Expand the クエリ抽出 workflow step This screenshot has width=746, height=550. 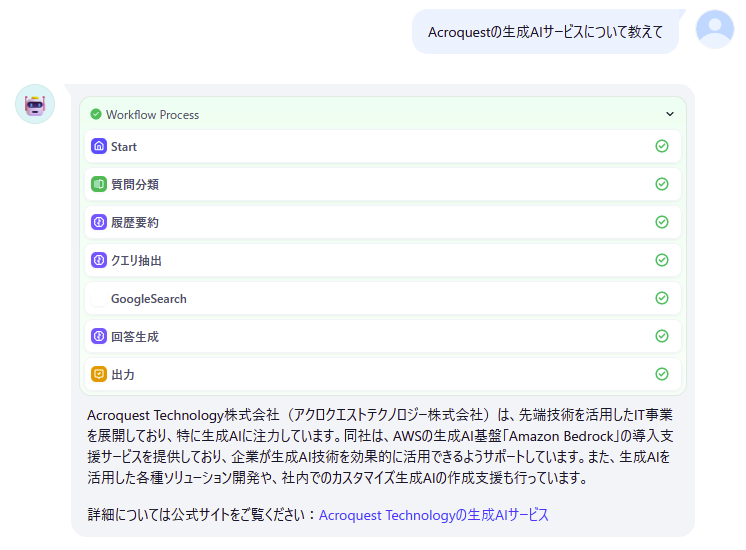point(383,260)
